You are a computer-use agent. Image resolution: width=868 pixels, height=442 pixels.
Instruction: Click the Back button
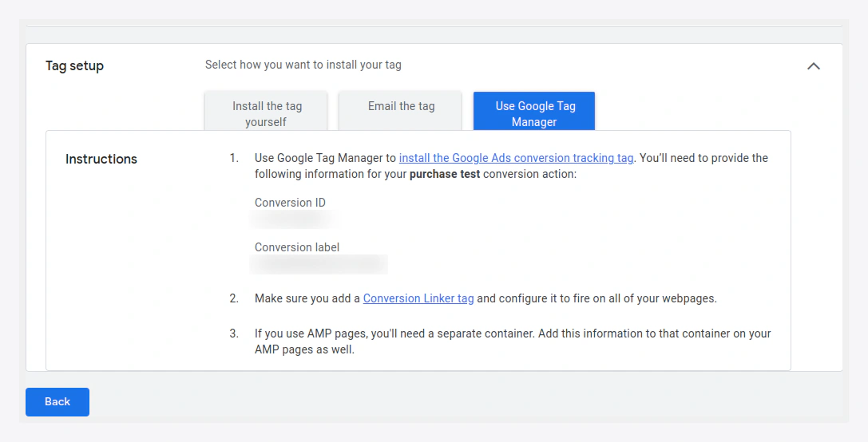pos(57,402)
